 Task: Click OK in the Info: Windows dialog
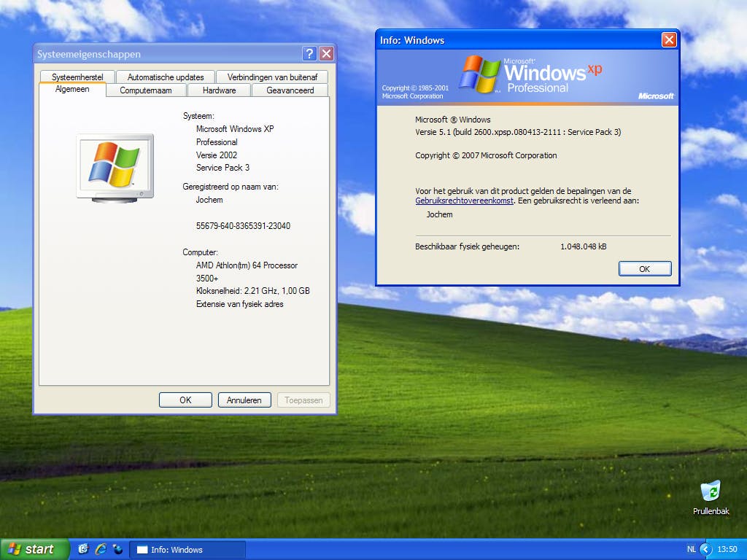[x=645, y=268]
